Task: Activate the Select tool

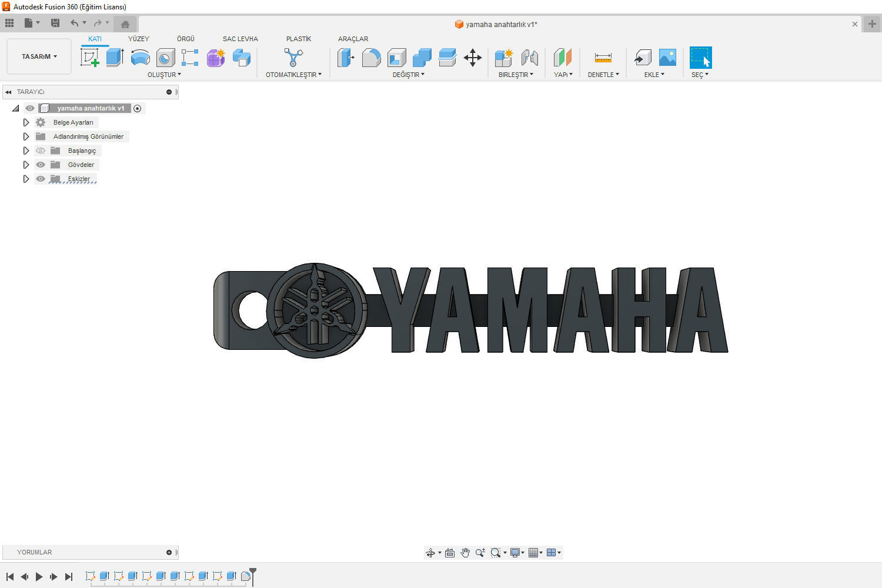Action: pyautogui.click(x=700, y=58)
